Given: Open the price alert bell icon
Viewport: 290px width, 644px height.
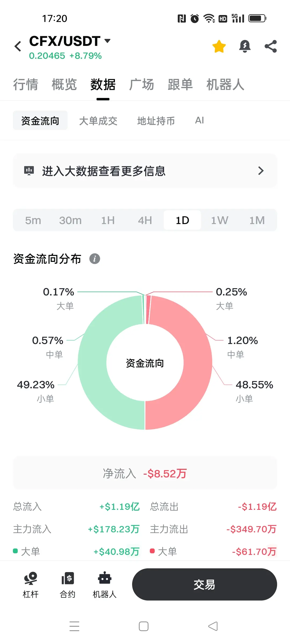Looking at the screenshot, I should click(x=245, y=46).
